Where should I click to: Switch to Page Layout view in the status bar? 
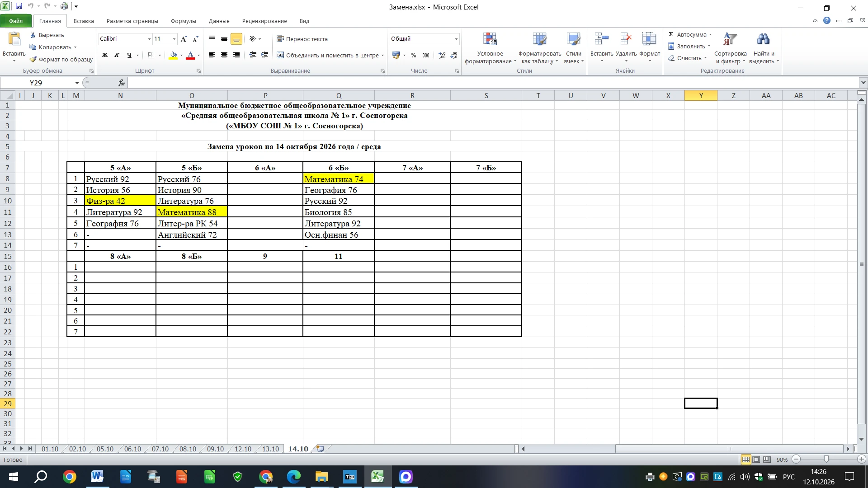click(756, 460)
